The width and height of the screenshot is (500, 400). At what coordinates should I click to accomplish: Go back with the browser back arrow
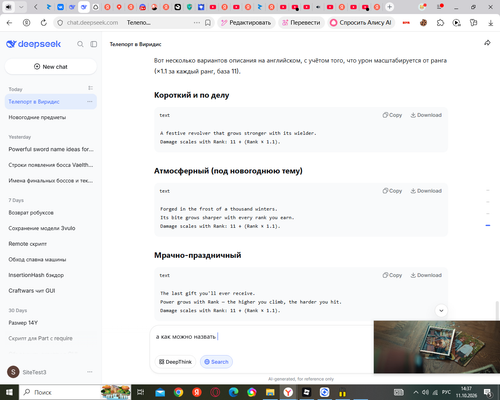point(9,23)
